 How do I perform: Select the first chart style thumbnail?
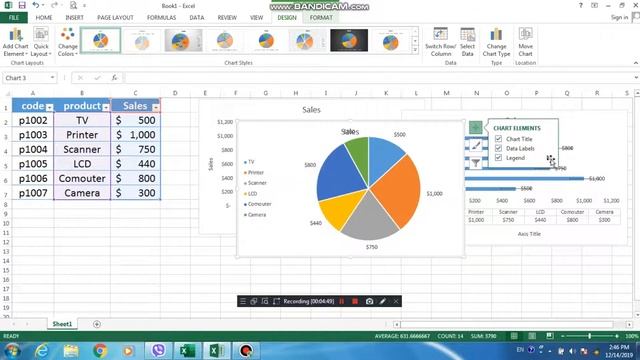[100, 40]
